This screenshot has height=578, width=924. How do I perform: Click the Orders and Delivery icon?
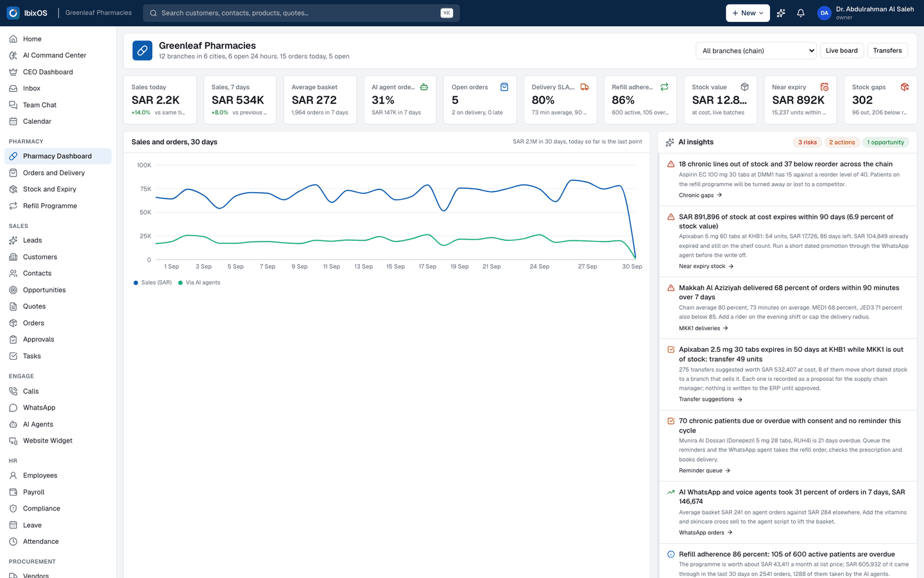coord(13,173)
